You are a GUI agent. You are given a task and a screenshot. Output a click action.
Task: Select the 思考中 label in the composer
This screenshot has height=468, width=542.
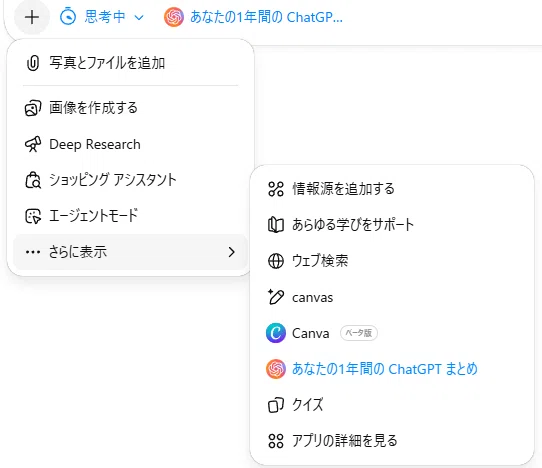[x=105, y=17]
